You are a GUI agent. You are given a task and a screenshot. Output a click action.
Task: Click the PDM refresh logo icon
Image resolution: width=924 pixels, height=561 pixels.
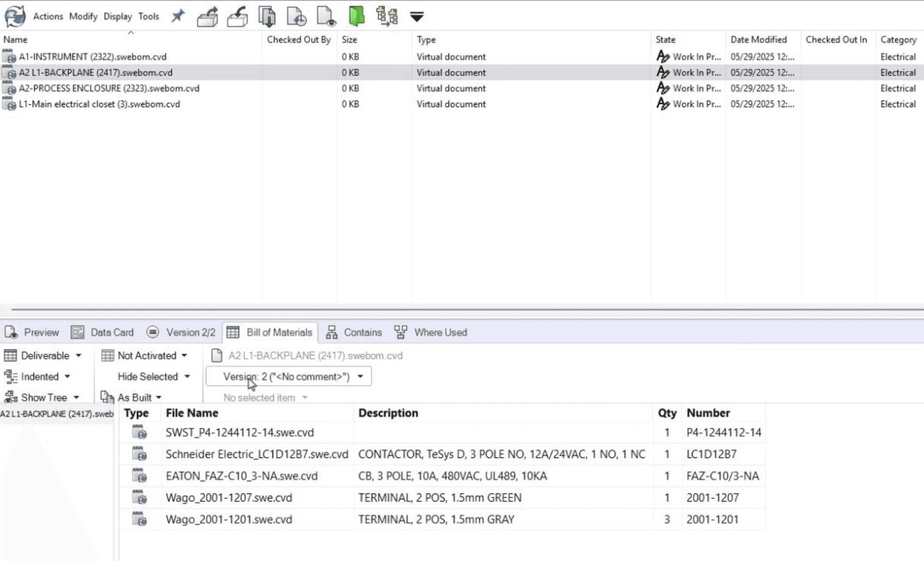tap(15, 16)
